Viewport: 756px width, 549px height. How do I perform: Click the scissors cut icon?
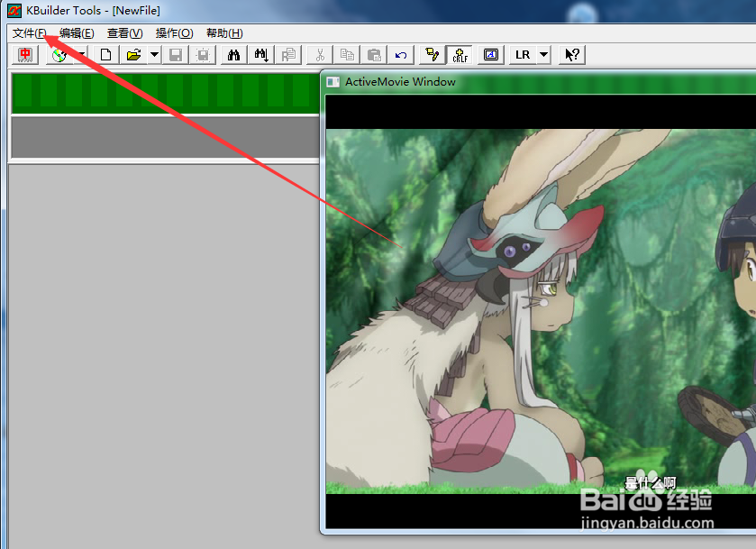(320, 55)
